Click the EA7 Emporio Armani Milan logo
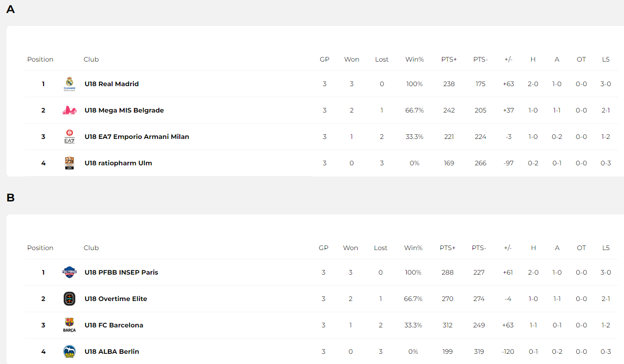Image resolution: width=624 pixels, height=364 pixels. pos(69,137)
